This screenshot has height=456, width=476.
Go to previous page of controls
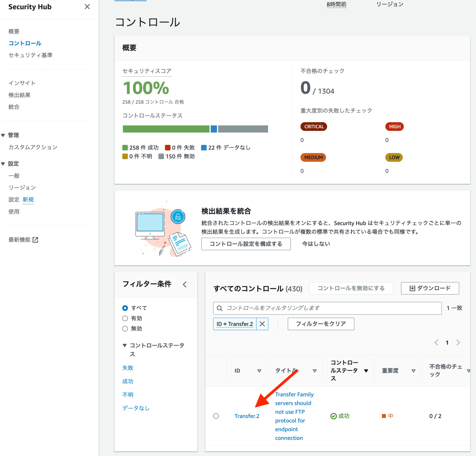click(436, 343)
